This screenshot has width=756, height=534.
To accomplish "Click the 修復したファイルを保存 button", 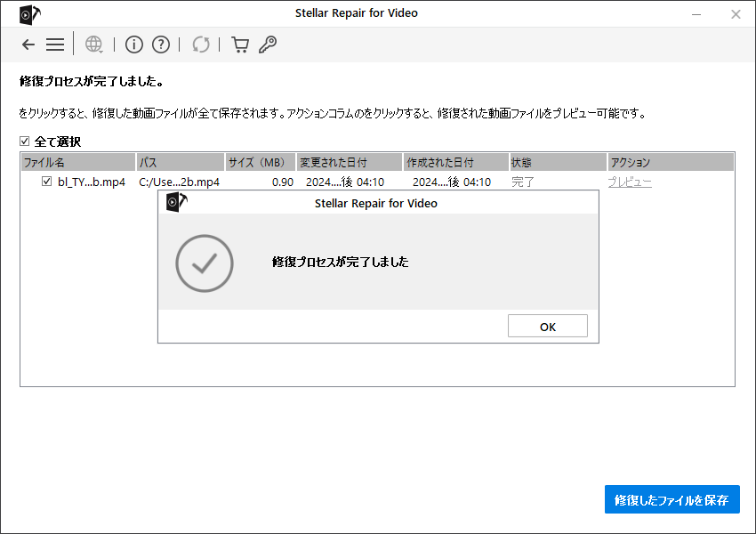I will point(672,500).
